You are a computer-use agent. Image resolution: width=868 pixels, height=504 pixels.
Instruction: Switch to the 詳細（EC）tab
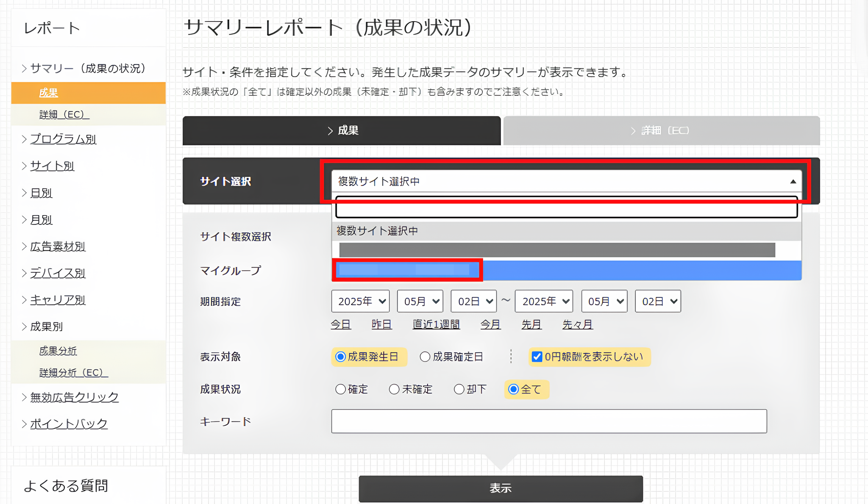(661, 130)
